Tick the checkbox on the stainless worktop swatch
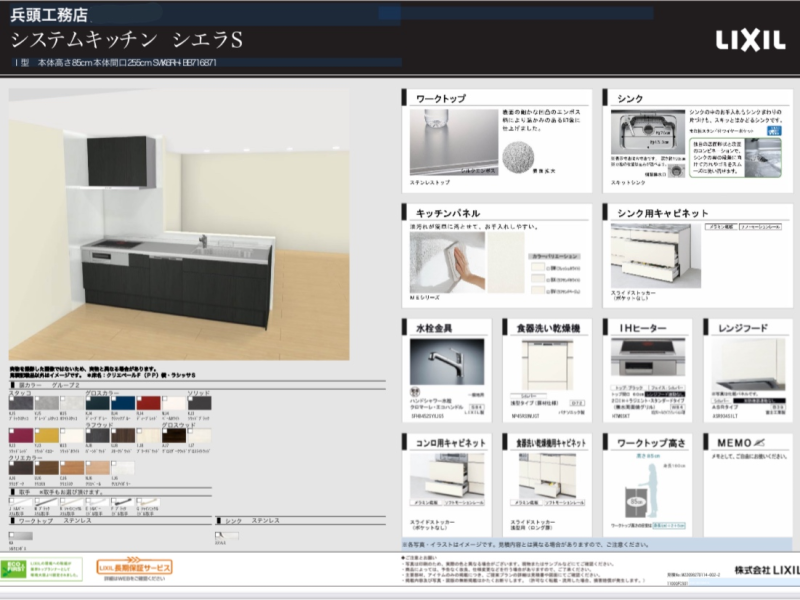 11,534
